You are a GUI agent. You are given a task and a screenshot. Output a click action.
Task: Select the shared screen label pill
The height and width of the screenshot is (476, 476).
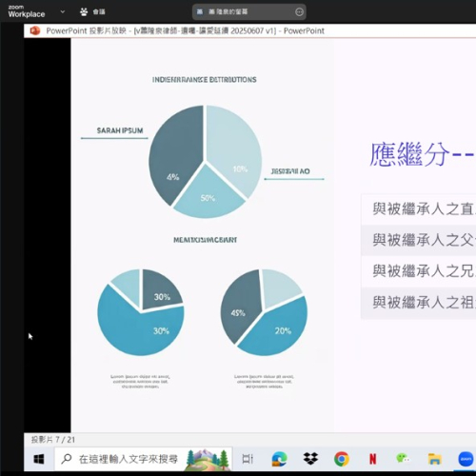click(249, 12)
